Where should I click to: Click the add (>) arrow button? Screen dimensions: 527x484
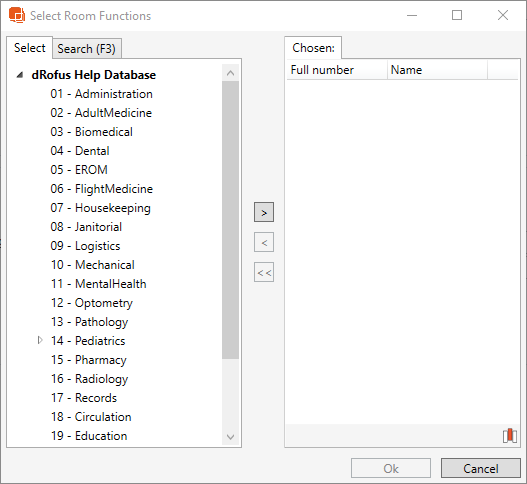coord(264,212)
